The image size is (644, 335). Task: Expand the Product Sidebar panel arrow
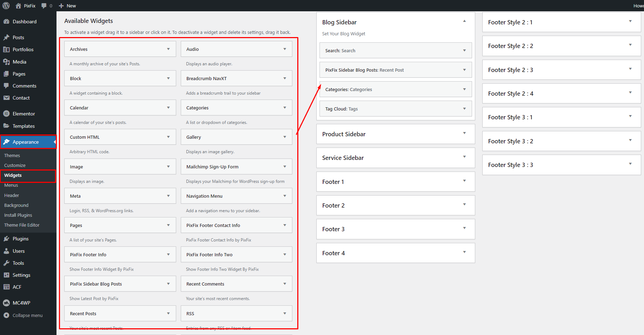[x=464, y=133]
